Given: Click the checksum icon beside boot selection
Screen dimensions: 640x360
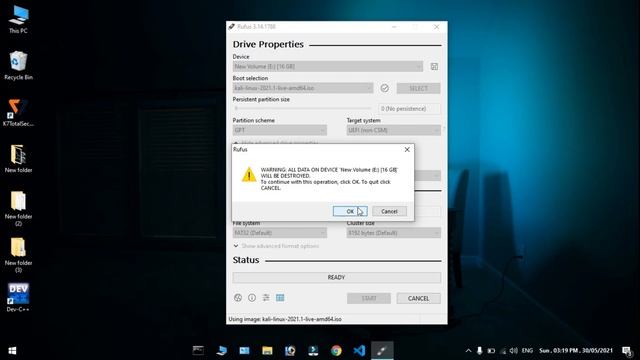Looking at the screenshot, I should tap(384, 88).
